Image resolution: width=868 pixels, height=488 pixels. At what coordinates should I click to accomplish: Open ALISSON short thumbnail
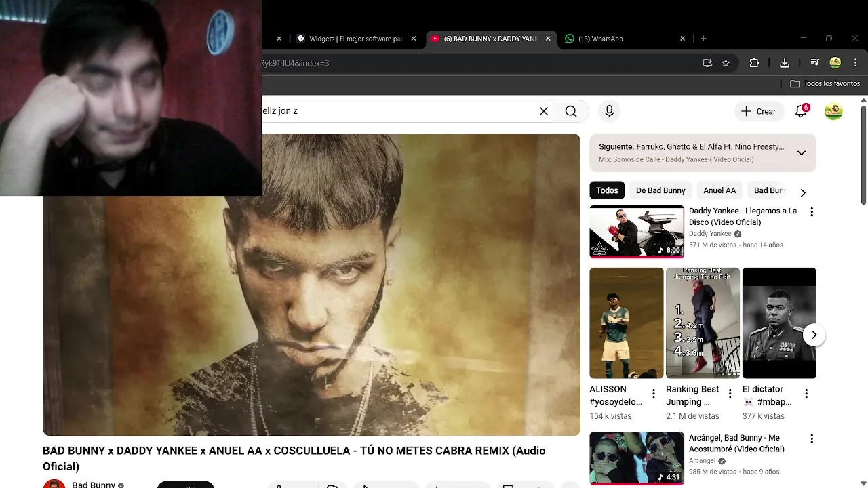point(627,323)
